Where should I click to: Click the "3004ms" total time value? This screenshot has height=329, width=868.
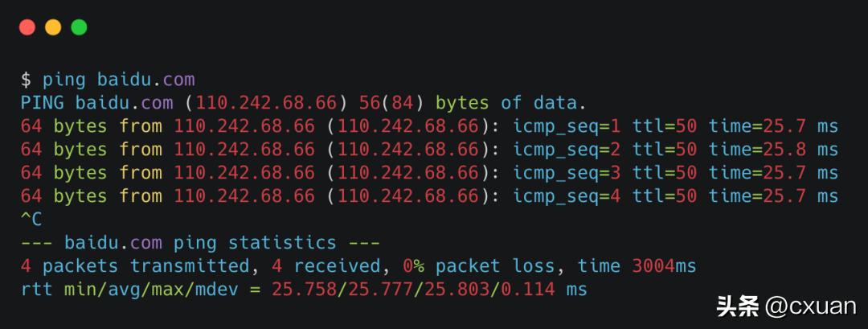[x=664, y=265]
